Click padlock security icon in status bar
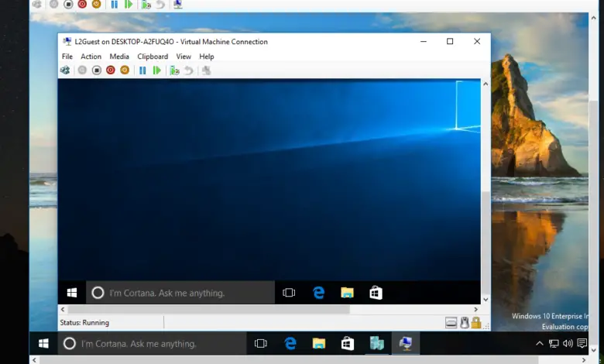This screenshot has width=604, height=364. 476,322
